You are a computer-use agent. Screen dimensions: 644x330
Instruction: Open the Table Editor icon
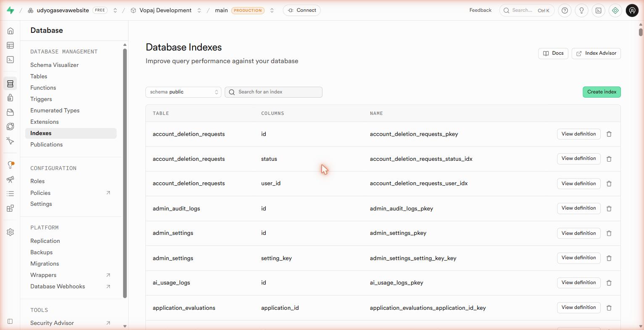[x=11, y=45]
